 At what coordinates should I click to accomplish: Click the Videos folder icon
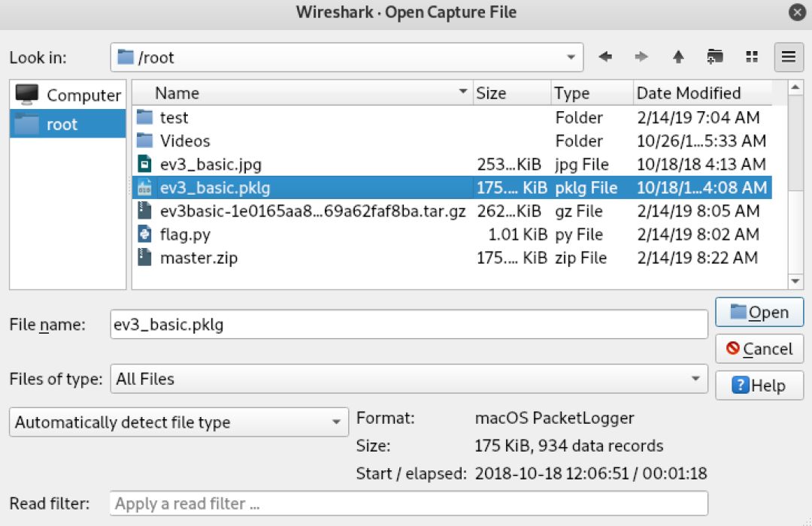(144, 141)
